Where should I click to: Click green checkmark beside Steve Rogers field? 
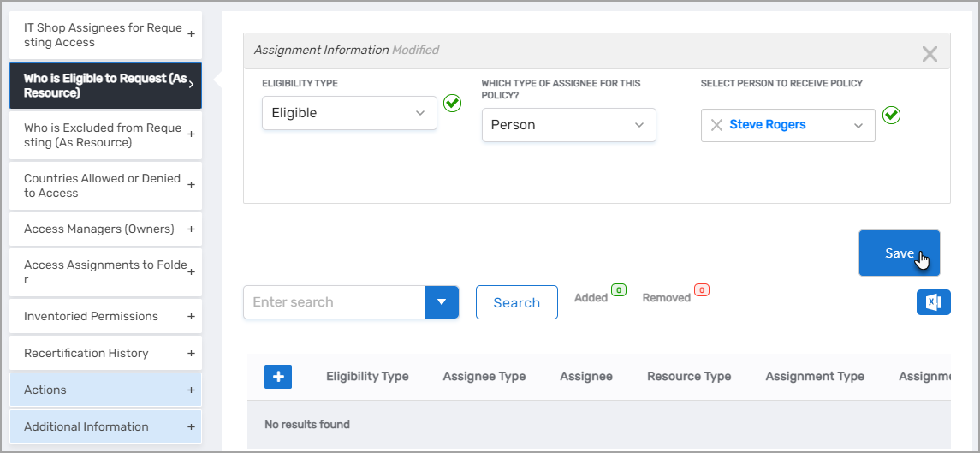(x=891, y=115)
